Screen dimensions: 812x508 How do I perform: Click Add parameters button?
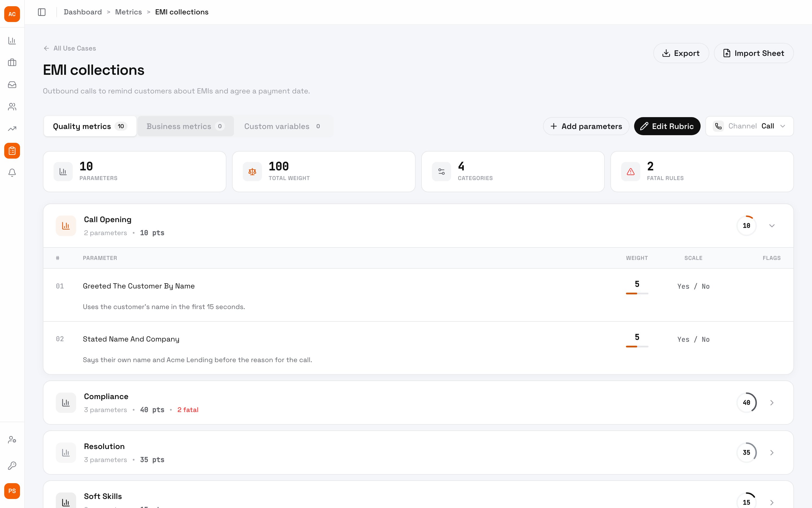586,126
